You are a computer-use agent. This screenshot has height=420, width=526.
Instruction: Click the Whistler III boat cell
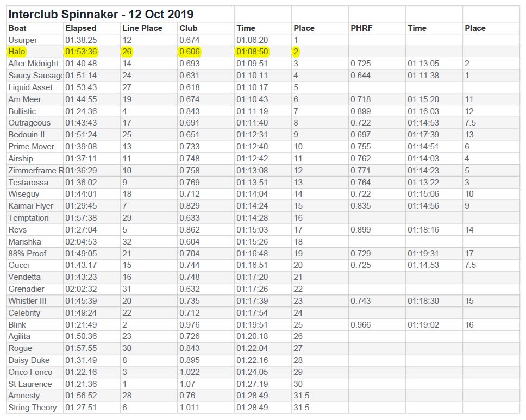(35, 301)
